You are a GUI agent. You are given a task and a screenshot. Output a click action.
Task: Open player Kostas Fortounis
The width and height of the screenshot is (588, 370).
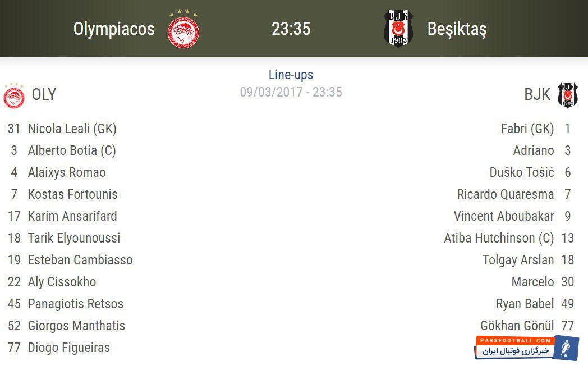[72, 194]
